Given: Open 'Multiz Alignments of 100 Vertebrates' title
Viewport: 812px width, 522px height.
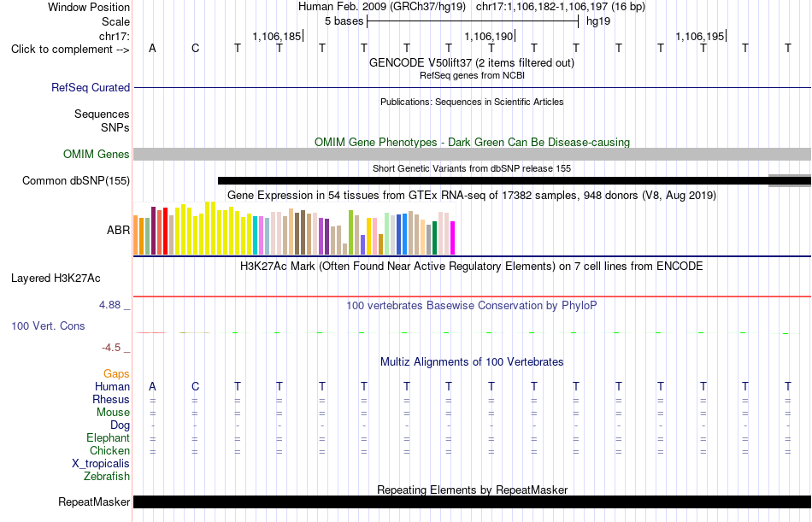Looking at the screenshot, I should pyautogui.click(x=472, y=361).
